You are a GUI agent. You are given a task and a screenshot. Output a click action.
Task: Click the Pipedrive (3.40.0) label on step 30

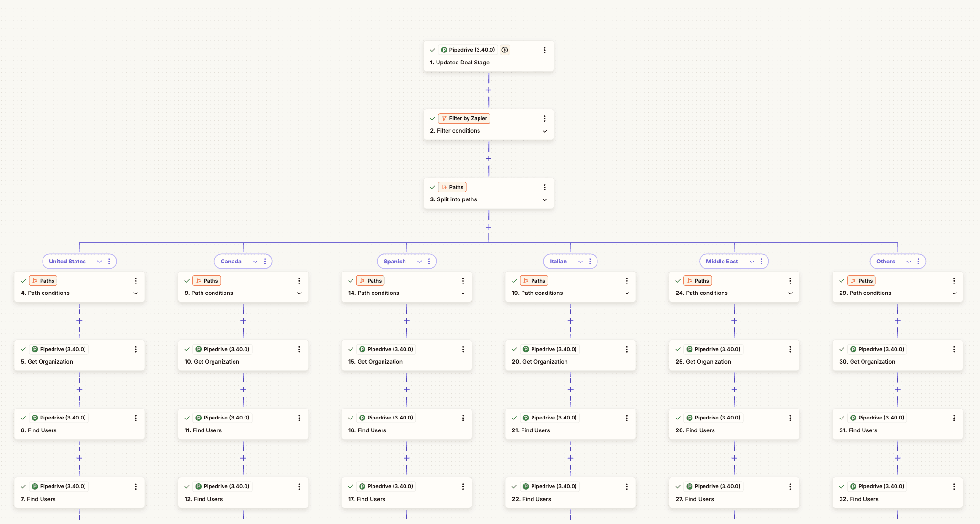point(878,349)
